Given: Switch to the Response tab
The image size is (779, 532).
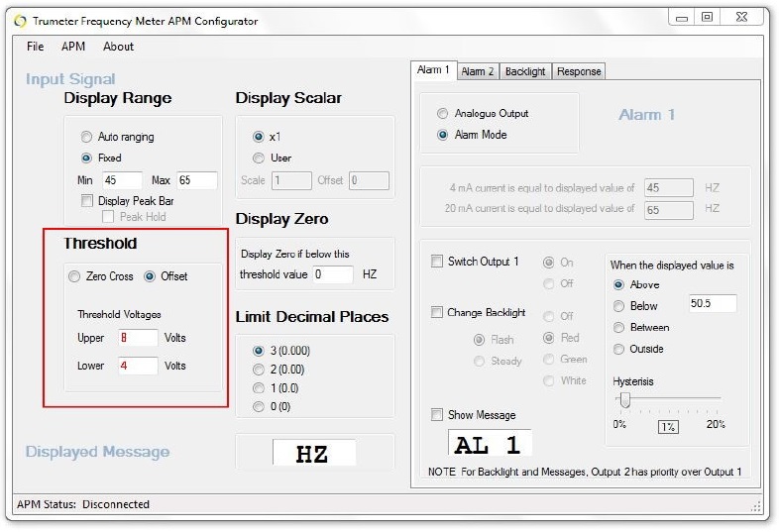Looking at the screenshot, I should pyautogui.click(x=579, y=71).
